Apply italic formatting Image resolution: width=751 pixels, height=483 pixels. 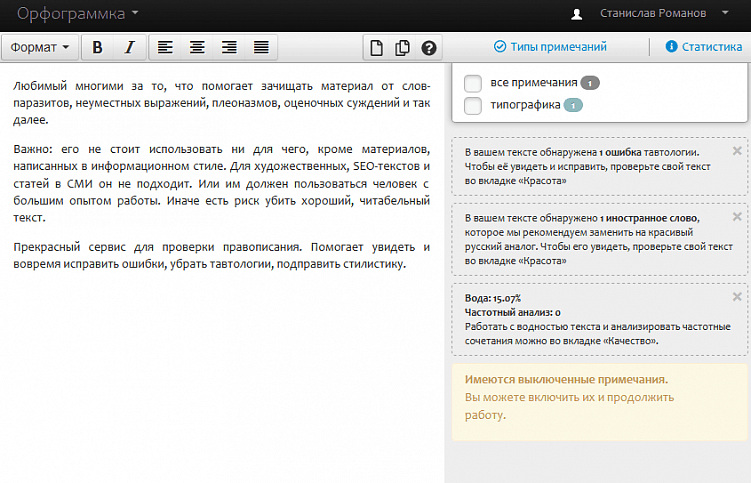tap(129, 47)
